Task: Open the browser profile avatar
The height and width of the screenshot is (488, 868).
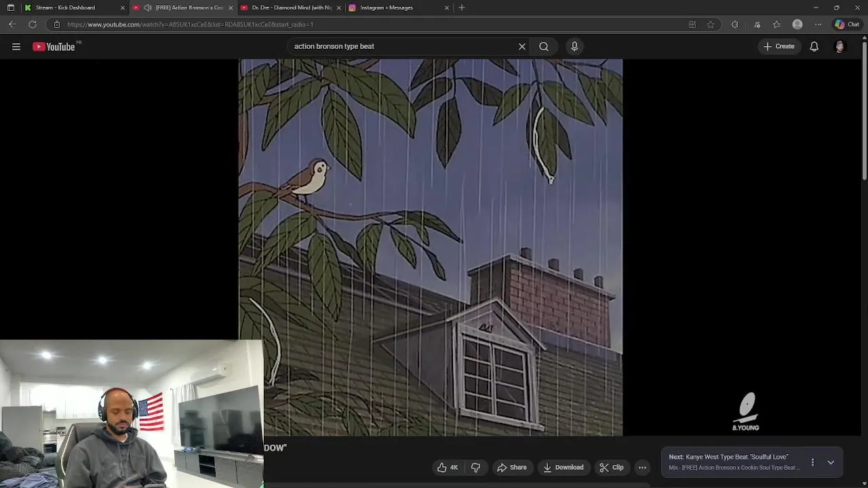Action: (797, 24)
